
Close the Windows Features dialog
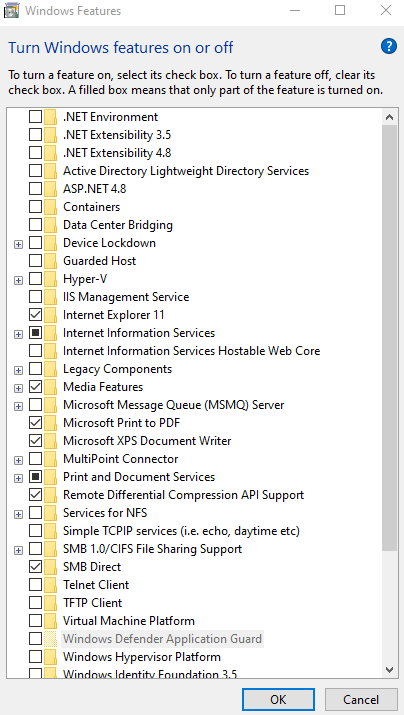pos(386,10)
